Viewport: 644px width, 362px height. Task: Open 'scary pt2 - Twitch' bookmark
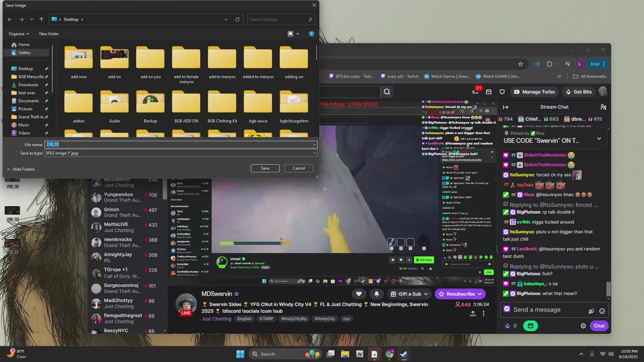[x=399, y=76]
